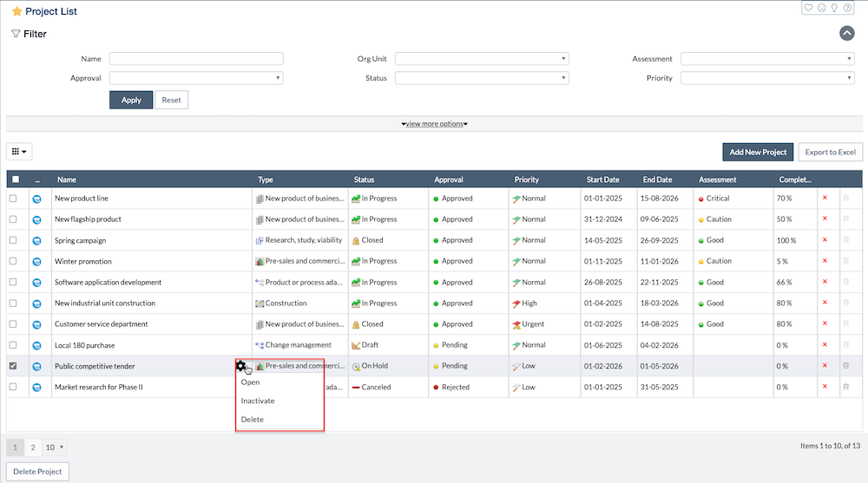Click red X on New product line row
Image resolution: width=868 pixels, height=483 pixels.
pos(825,199)
